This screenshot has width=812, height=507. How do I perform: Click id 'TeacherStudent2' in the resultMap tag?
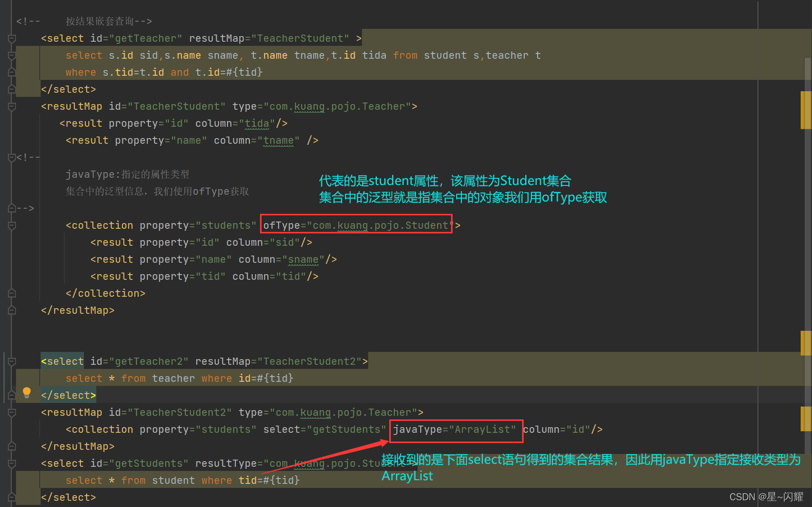pos(180,413)
